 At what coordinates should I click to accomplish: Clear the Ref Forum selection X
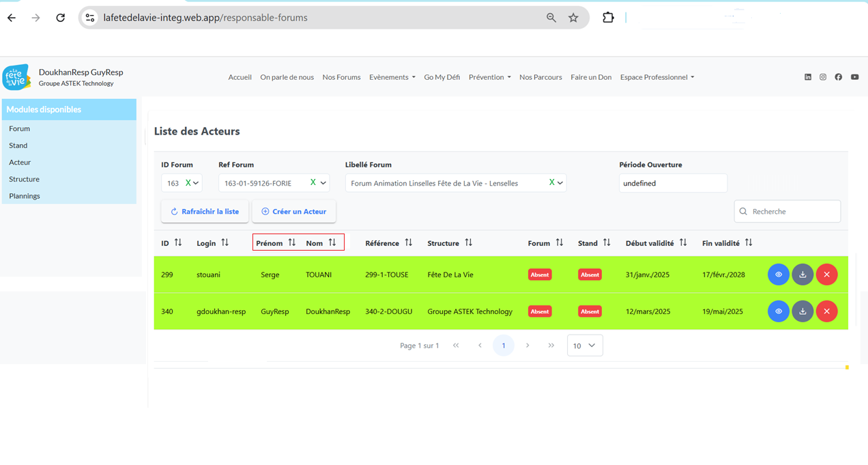point(313,182)
